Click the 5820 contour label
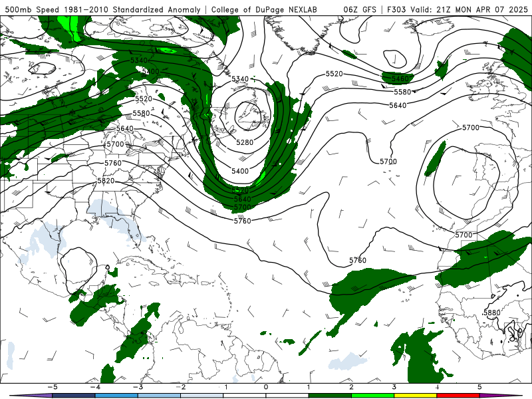Viewport: 532px width, 399px height. pos(106,181)
